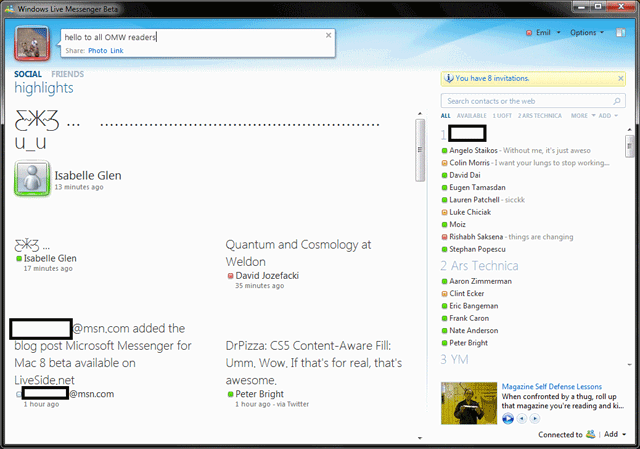Open contact Peter Bright in list
Viewport: 640px width, 449px height.
pyautogui.click(x=468, y=343)
